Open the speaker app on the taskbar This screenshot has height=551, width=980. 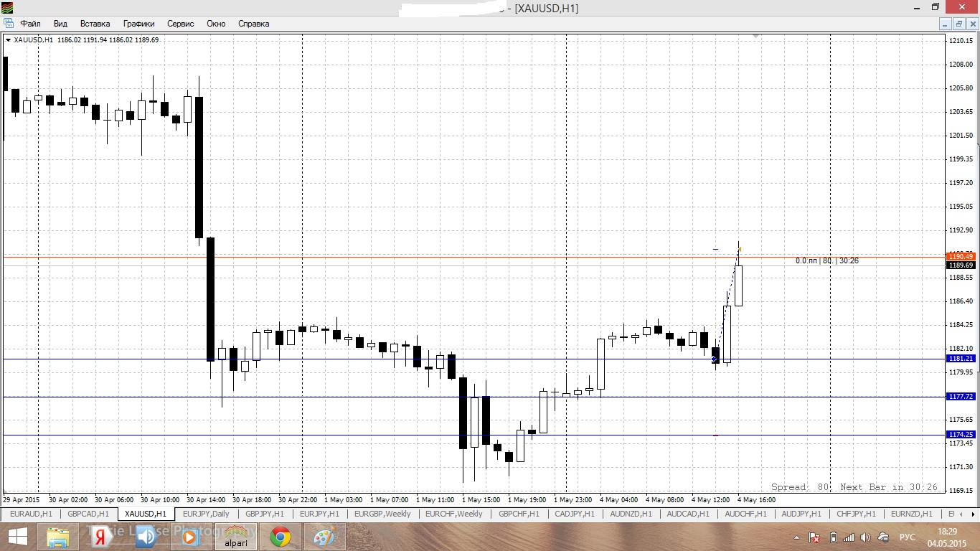tap(146, 537)
